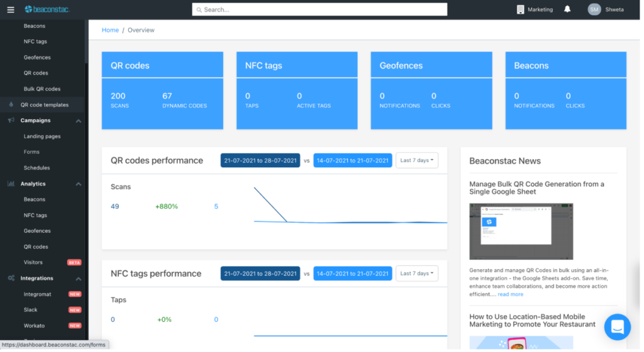
Task: Click the Home breadcrumb link
Action: [x=110, y=30]
